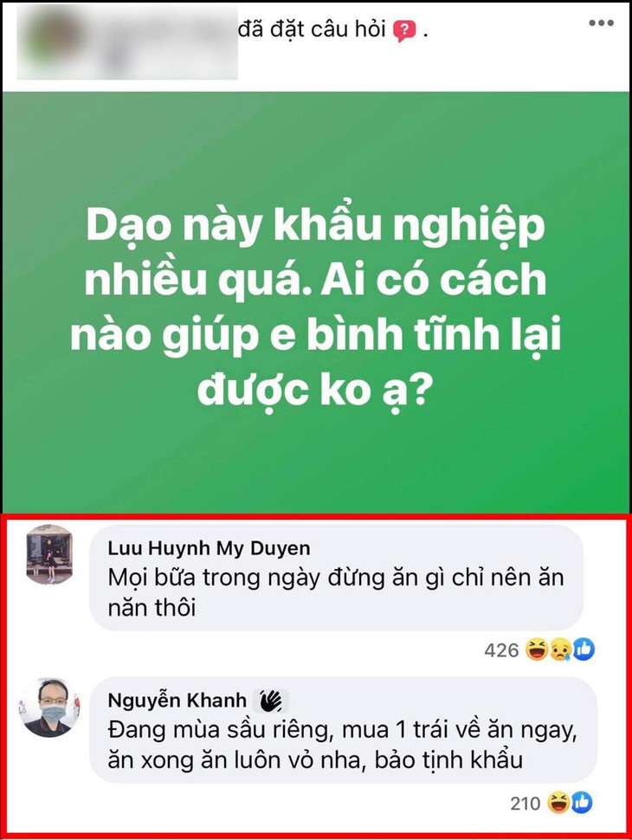Open the blurred post author's avatar
632x840 pixels.
[54, 40]
